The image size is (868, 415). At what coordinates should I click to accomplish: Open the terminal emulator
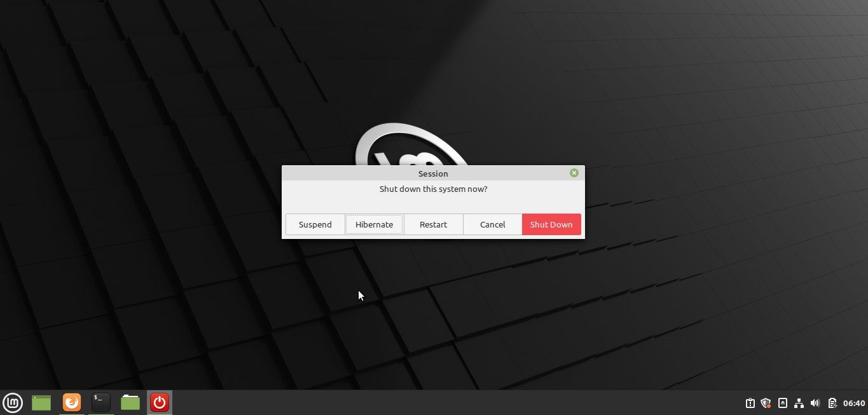coord(100,402)
